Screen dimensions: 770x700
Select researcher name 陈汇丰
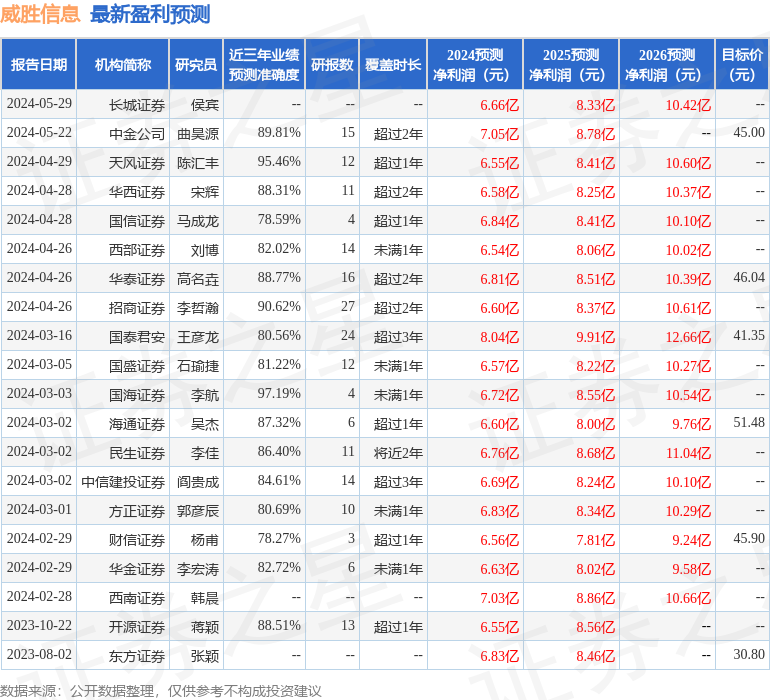click(x=198, y=163)
